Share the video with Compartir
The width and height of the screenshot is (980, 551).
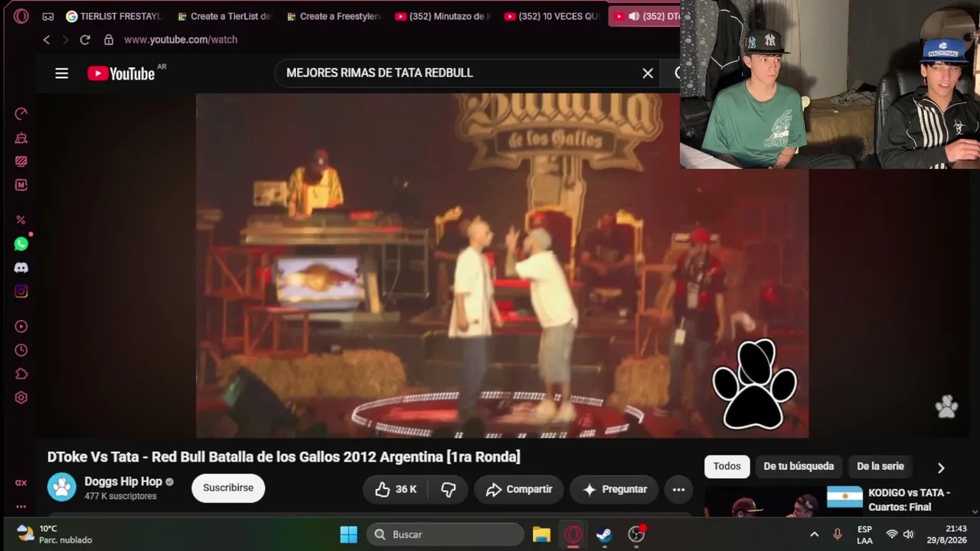(x=518, y=489)
